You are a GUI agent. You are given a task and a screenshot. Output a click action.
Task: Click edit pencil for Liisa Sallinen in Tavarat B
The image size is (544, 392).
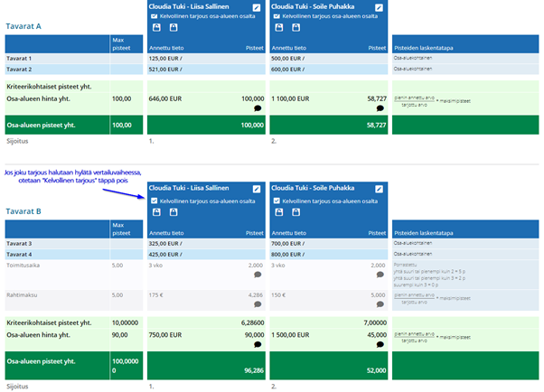click(x=257, y=189)
